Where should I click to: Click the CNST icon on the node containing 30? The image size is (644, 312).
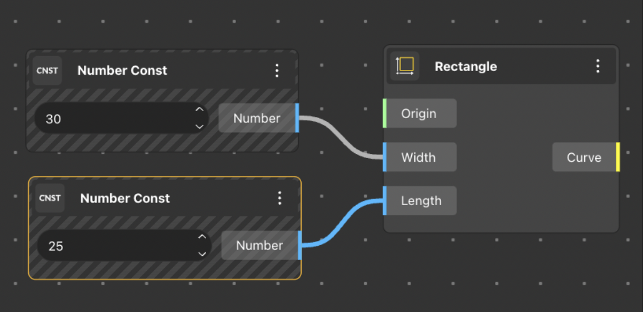[48, 71]
